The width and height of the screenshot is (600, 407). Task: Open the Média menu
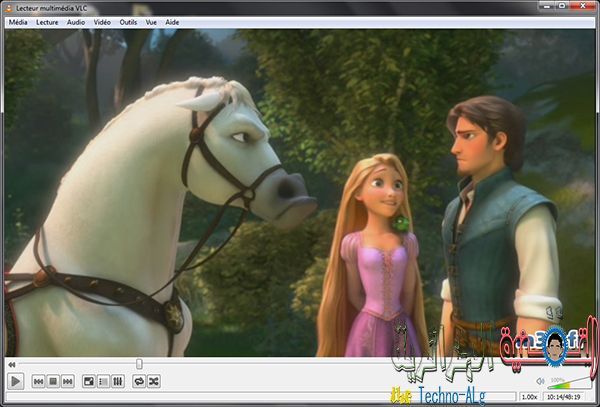(x=18, y=22)
